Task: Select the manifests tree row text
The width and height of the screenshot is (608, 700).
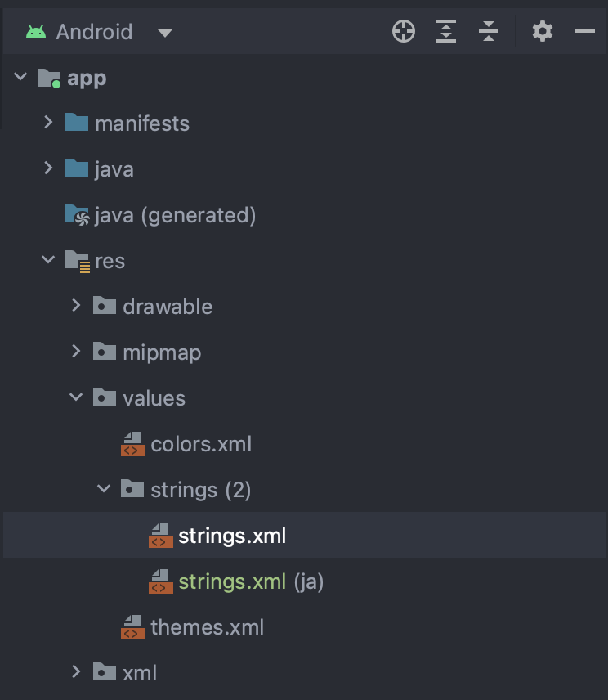Action: [142, 123]
